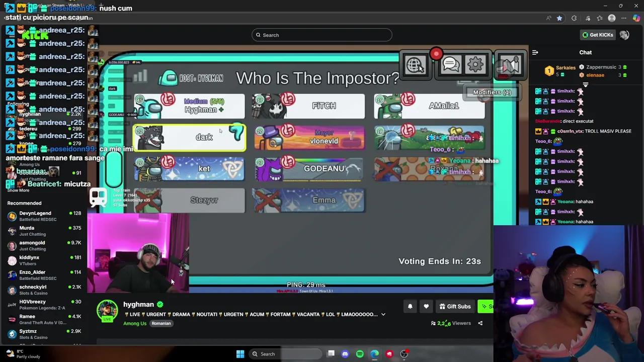This screenshot has height=362, width=644.
Task: Open the browser profile icon
Action: pos(612,19)
